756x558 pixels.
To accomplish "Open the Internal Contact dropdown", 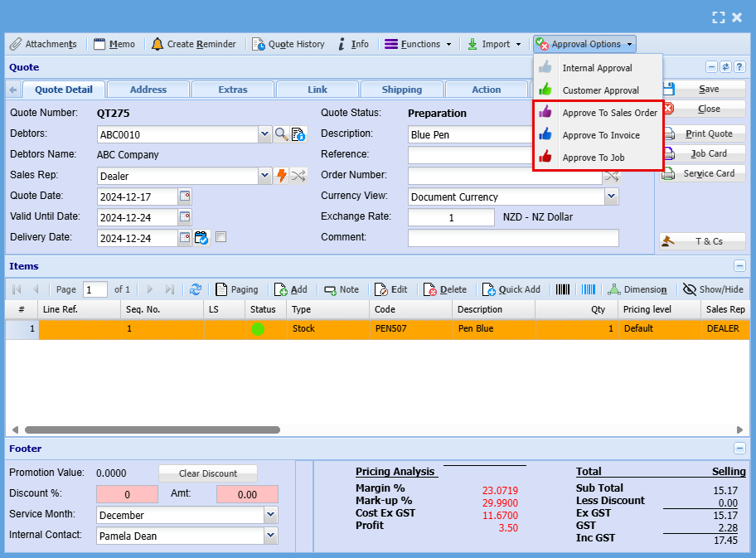I will point(270,536).
